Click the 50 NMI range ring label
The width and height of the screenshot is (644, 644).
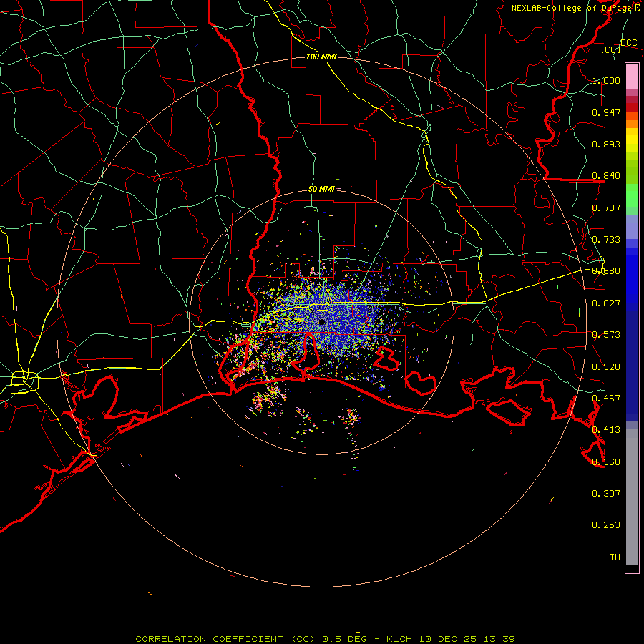(321, 189)
